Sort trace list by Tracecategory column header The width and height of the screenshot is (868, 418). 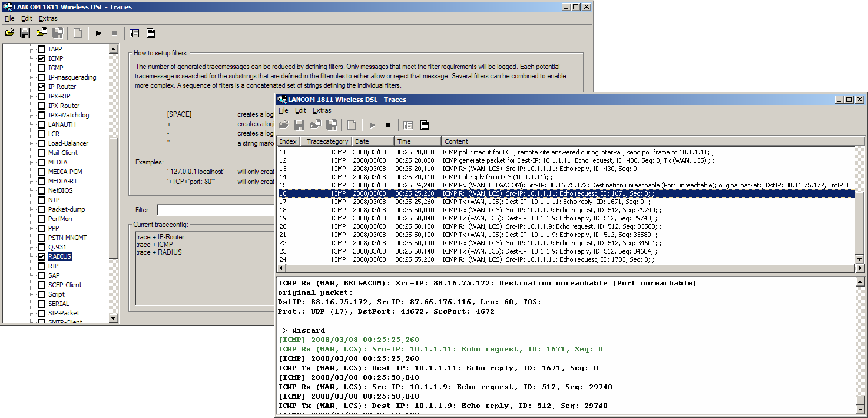327,141
